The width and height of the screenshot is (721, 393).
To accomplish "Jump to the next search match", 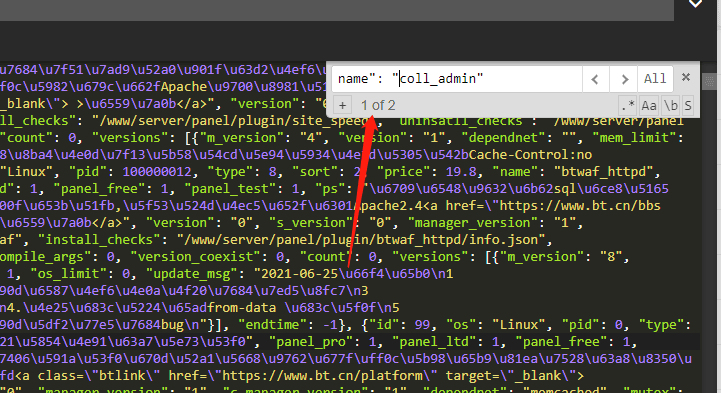I will [624, 79].
